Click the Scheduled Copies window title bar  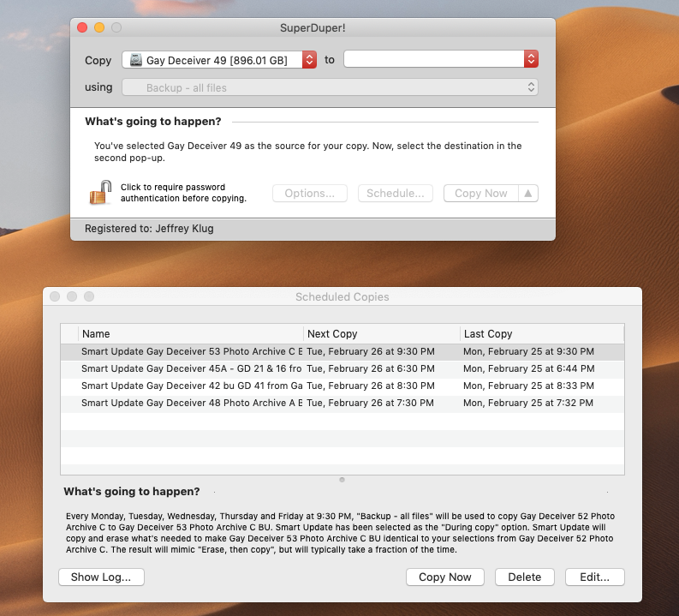click(x=342, y=296)
